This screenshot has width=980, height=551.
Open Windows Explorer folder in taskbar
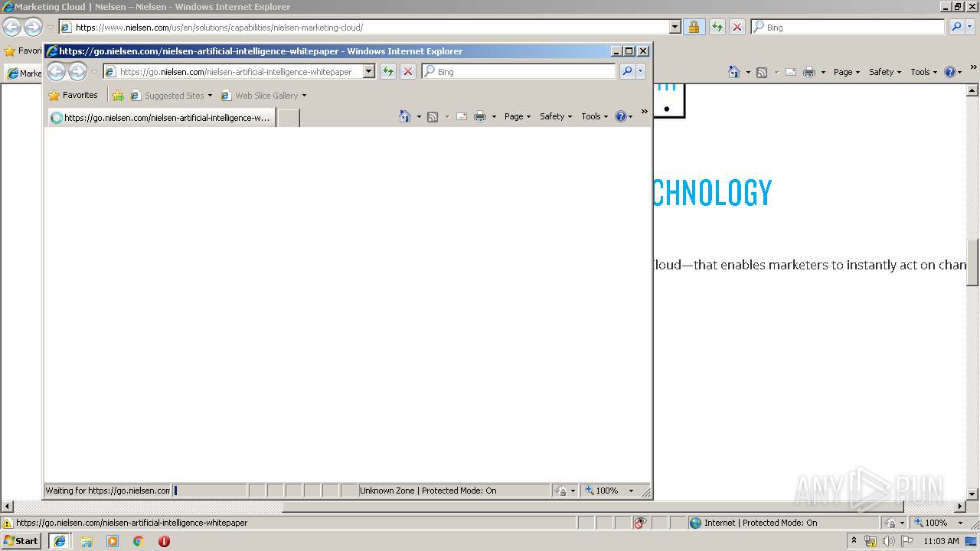click(x=87, y=541)
